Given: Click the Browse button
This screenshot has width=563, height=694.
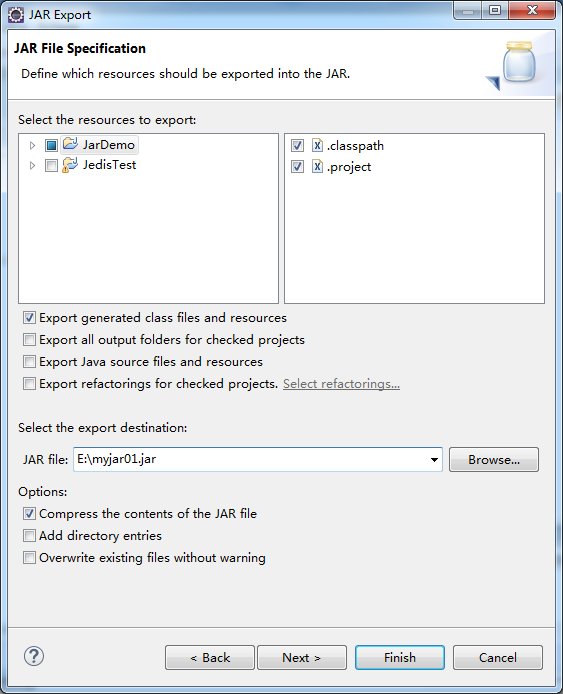Looking at the screenshot, I should [x=494, y=459].
